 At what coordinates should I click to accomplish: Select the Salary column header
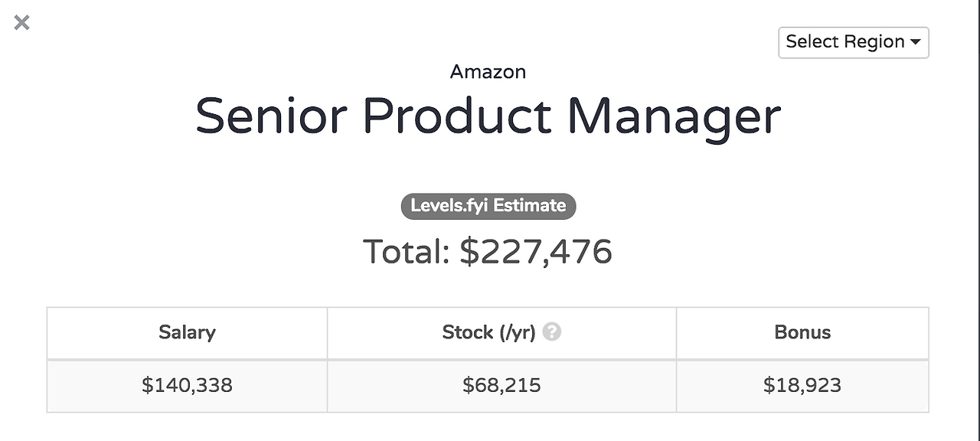tap(187, 332)
